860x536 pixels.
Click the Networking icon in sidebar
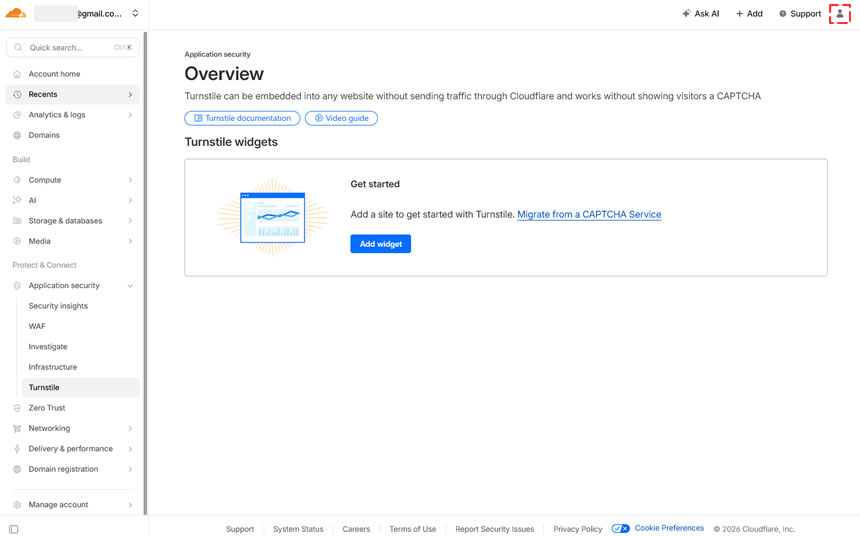pos(17,428)
